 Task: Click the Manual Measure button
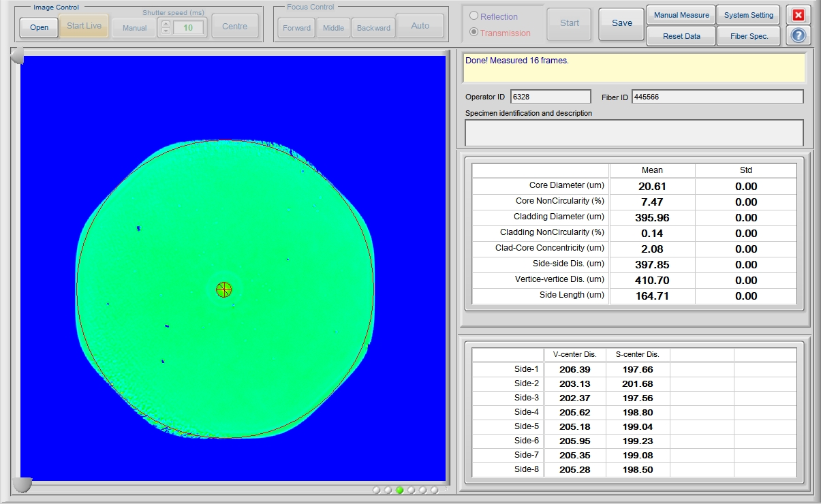tap(681, 15)
